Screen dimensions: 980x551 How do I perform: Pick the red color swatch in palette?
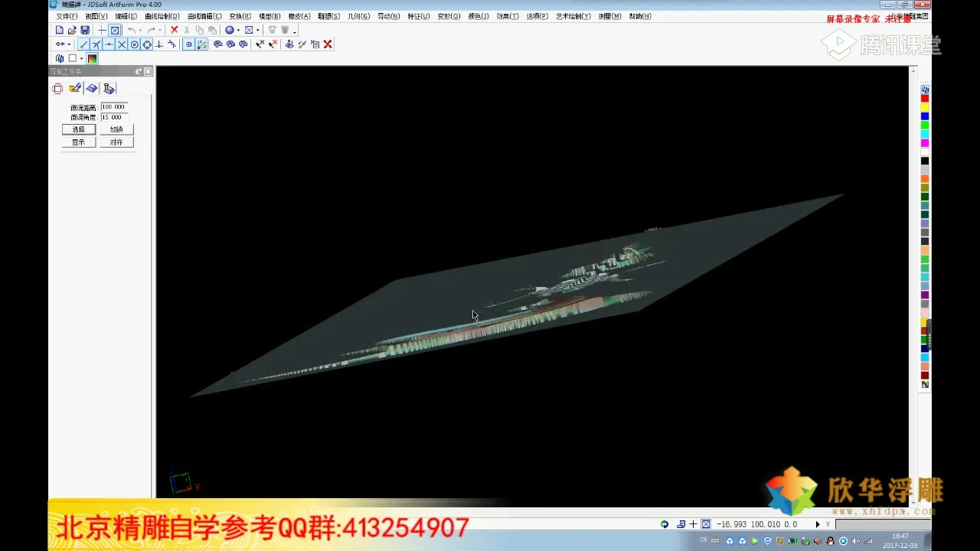click(925, 98)
